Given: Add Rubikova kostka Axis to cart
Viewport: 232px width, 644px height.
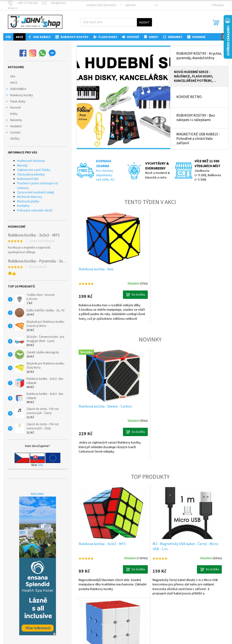Looking at the screenshot, I should 135,294.
